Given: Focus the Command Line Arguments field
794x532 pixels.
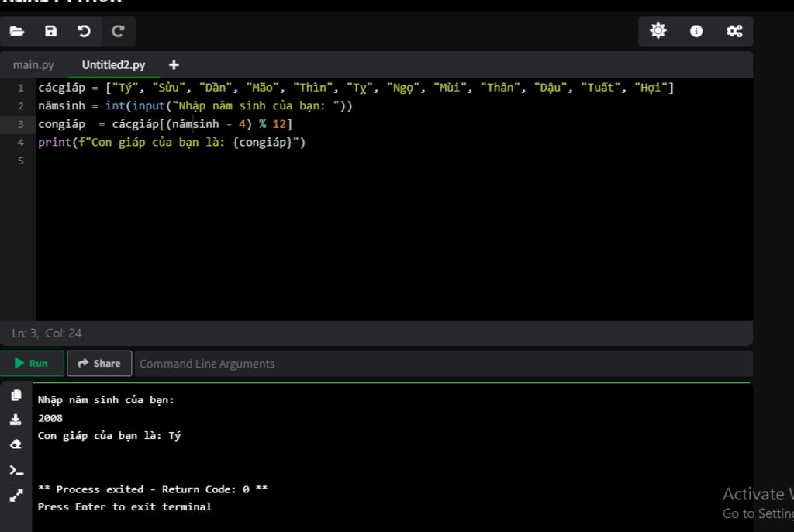Looking at the screenshot, I should tap(442, 363).
